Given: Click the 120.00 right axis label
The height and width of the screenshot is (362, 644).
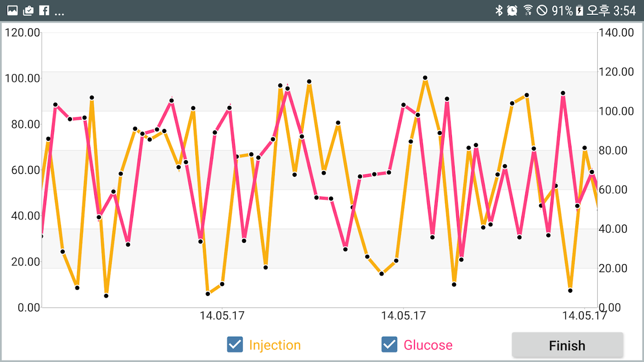Looking at the screenshot, I should 616,72.
